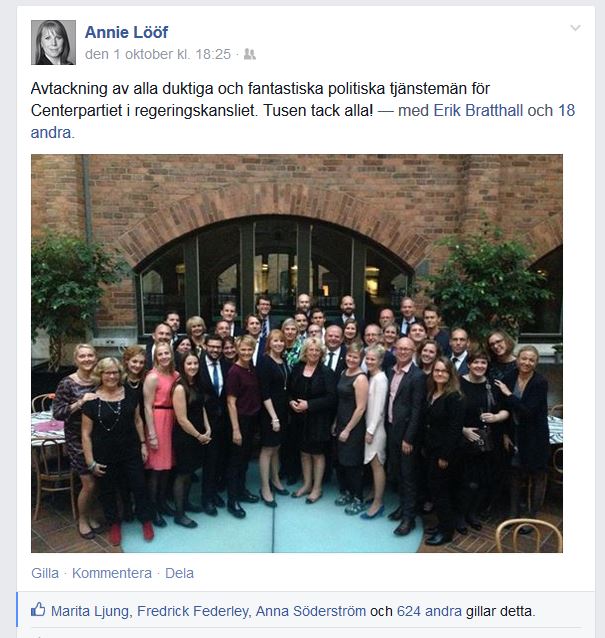Viewport: 605px width, 638px height.
Task: Click Annie Lööf's profile picture
Action: pyautogui.click(x=53, y=42)
